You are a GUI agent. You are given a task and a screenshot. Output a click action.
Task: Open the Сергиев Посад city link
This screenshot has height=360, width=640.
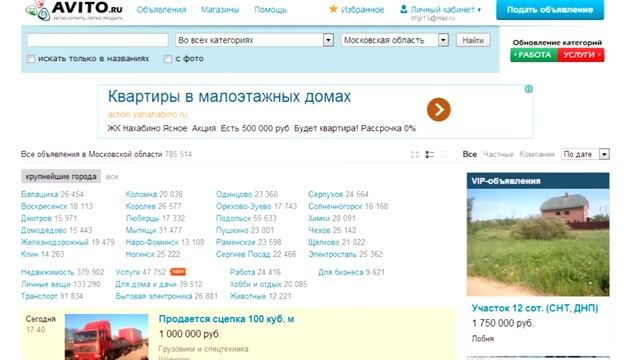tap(243, 254)
